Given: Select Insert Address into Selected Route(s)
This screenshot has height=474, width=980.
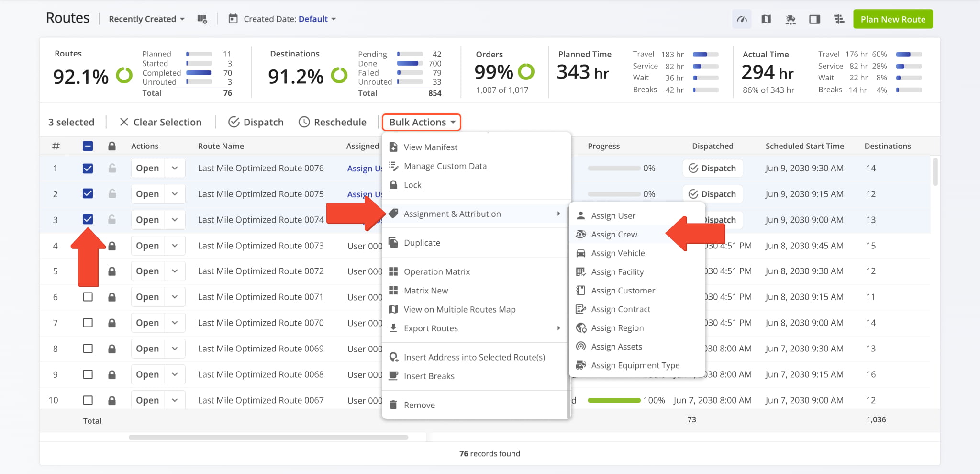Looking at the screenshot, I should pyautogui.click(x=474, y=357).
